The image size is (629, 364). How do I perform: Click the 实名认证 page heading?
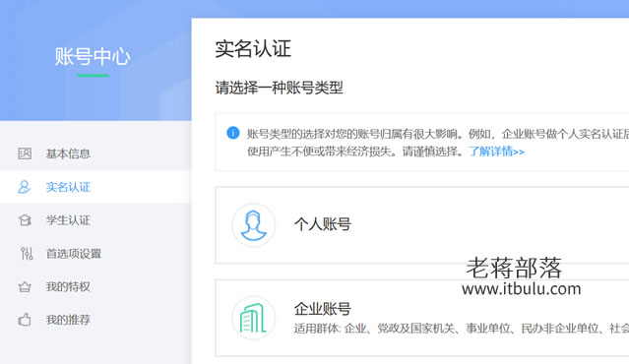pyautogui.click(x=253, y=48)
